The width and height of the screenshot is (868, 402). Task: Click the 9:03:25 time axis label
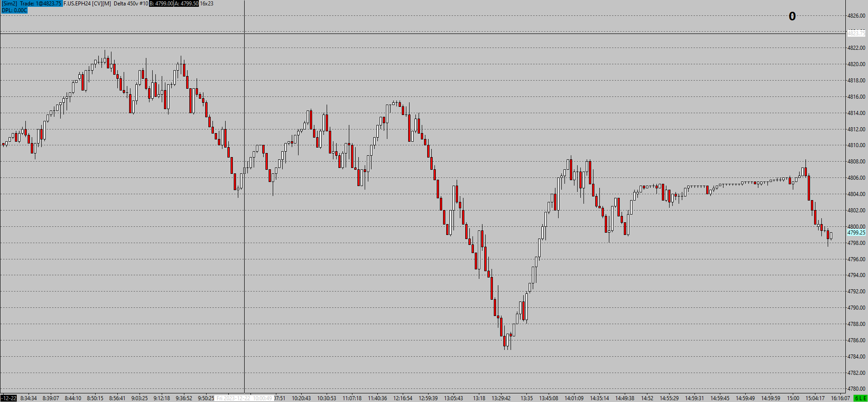pyautogui.click(x=140, y=398)
